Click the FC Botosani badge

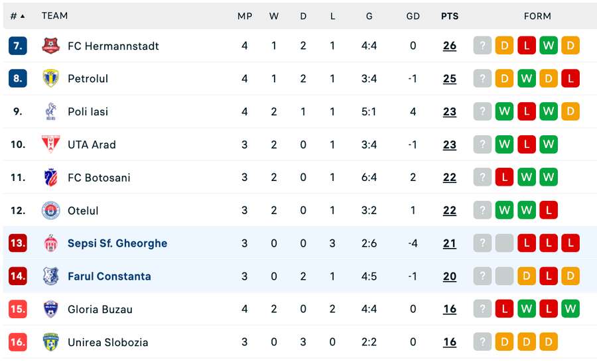click(50, 178)
